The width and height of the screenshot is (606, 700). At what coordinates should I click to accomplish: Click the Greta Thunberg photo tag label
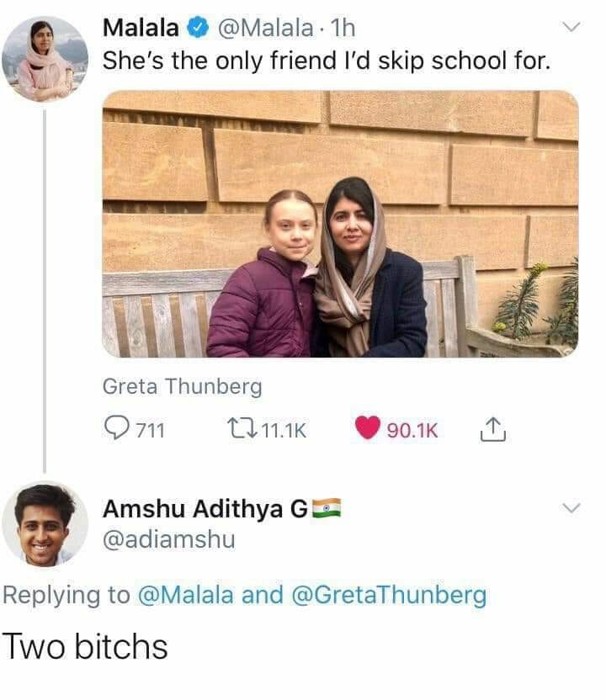tap(182, 387)
